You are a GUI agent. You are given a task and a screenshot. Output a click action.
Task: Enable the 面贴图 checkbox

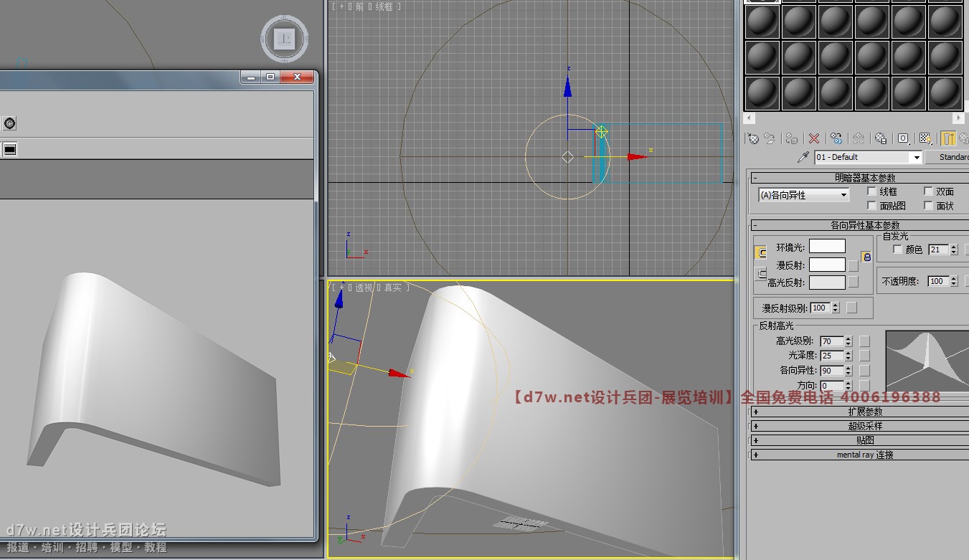tap(872, 206)
